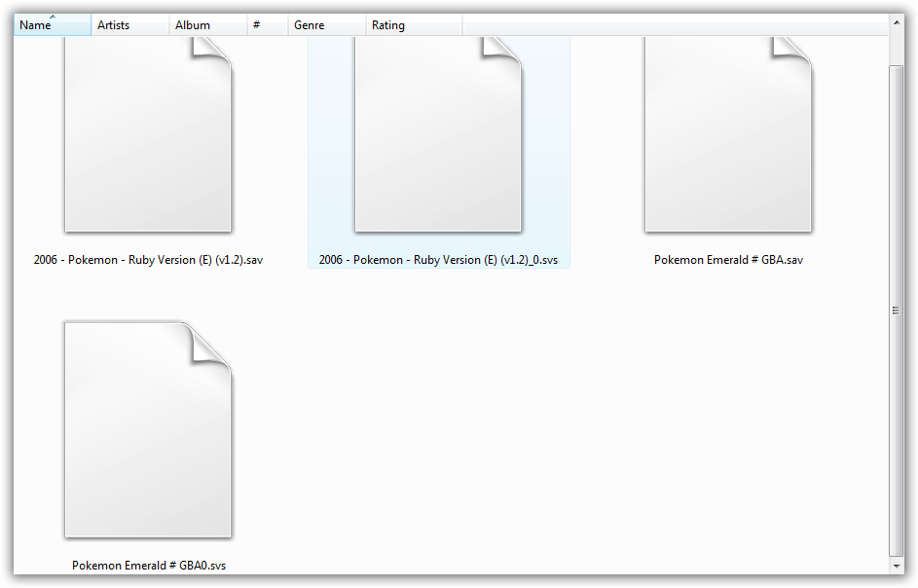Image resolution: width=918 pixels, height=588 pixels.
Task: Select the Ruby Version (v1.2).sav file icon
Action: pos(148,134)
